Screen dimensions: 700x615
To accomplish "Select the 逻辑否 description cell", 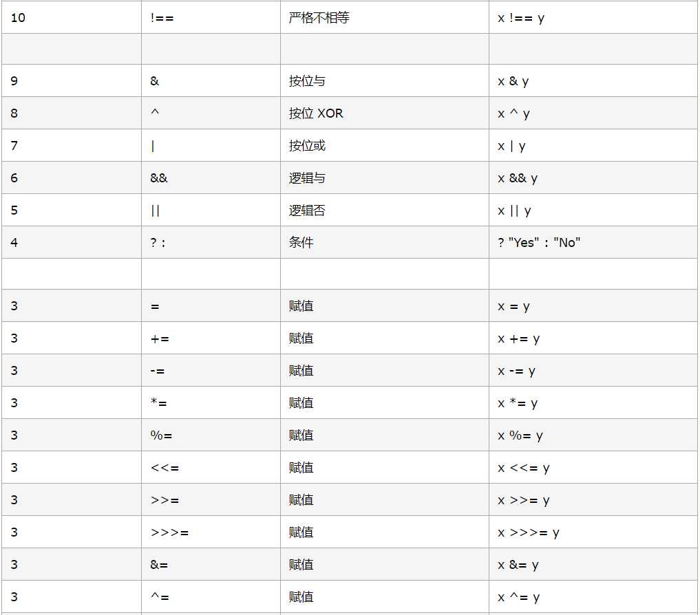I will (384, 210).
